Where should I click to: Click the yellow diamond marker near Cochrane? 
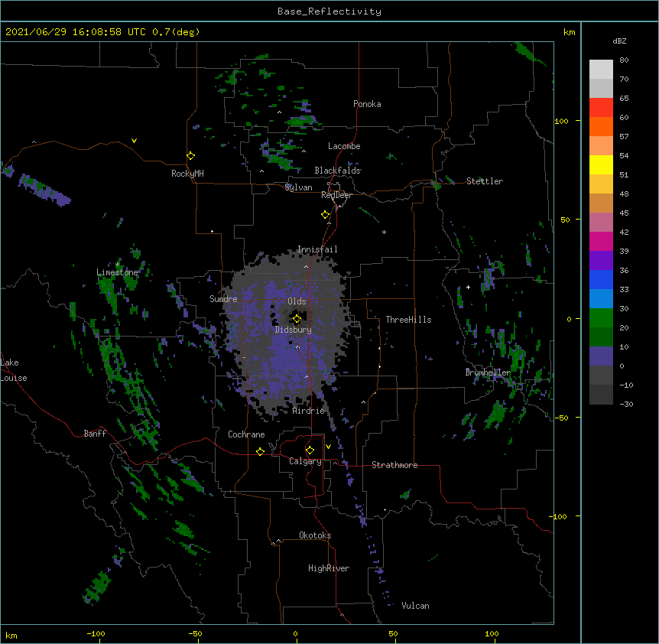[260, 451]
